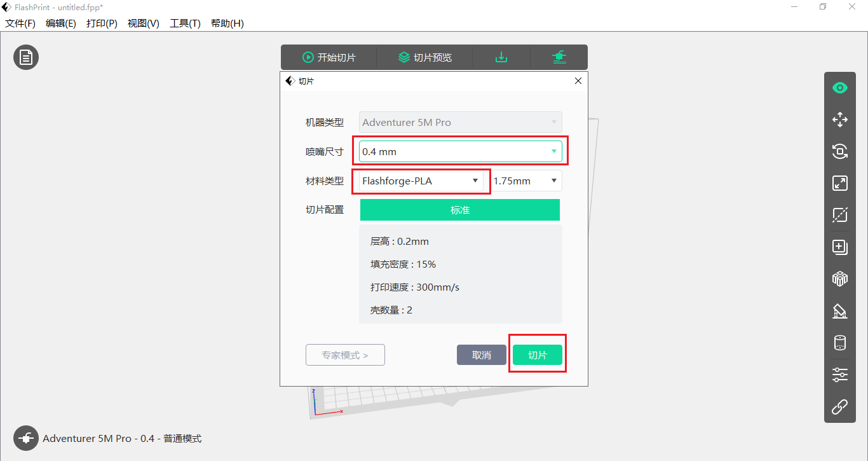Open the 帮助(H) menu

pos(227,23)
